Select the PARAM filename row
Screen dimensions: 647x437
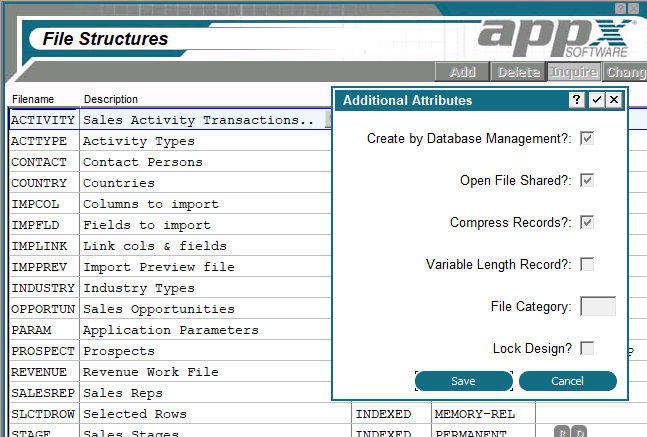coord(44,330)
